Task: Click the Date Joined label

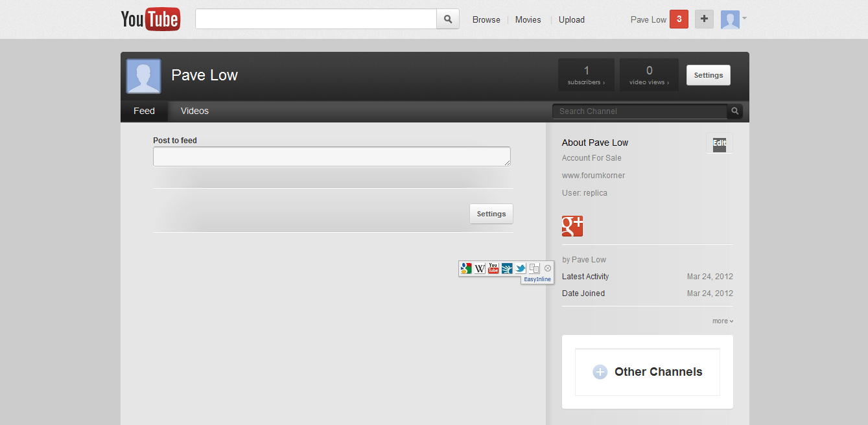Action: 583,293
